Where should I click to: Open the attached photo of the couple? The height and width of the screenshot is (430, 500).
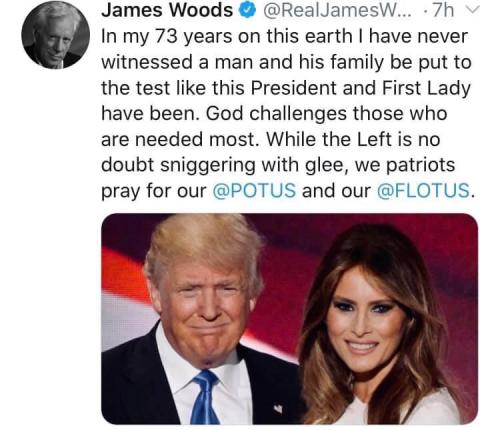289,319
